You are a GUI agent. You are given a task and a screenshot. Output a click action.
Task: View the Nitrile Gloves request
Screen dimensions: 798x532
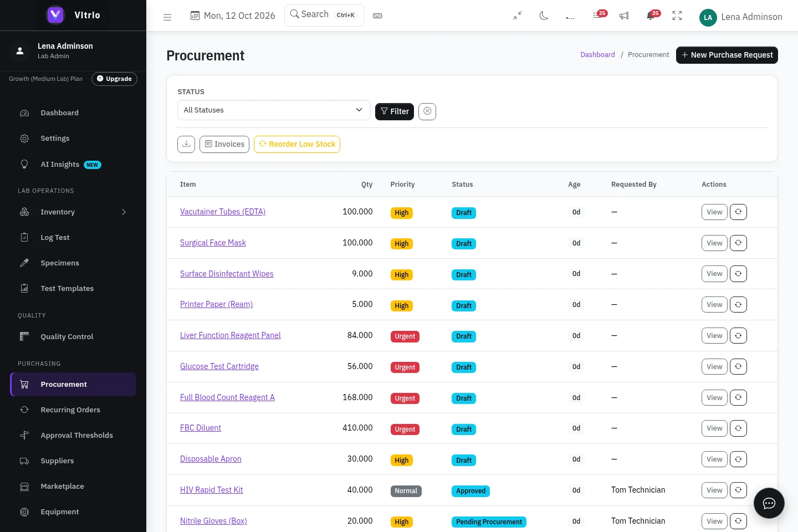pos(714,521)
